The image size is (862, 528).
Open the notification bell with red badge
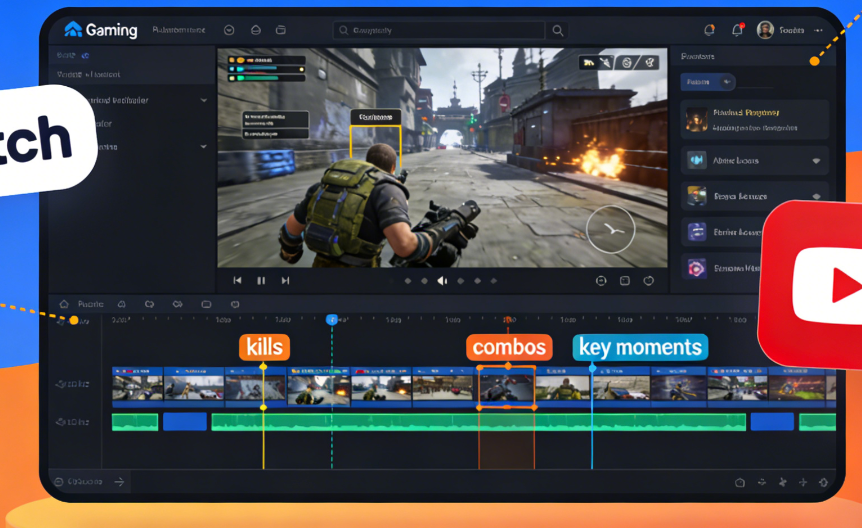click(737, 30)
